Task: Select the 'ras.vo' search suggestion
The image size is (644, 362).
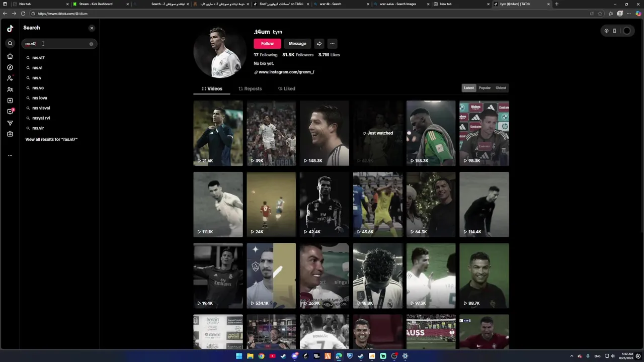Action: pyautogui.click(x=38, y=88)
